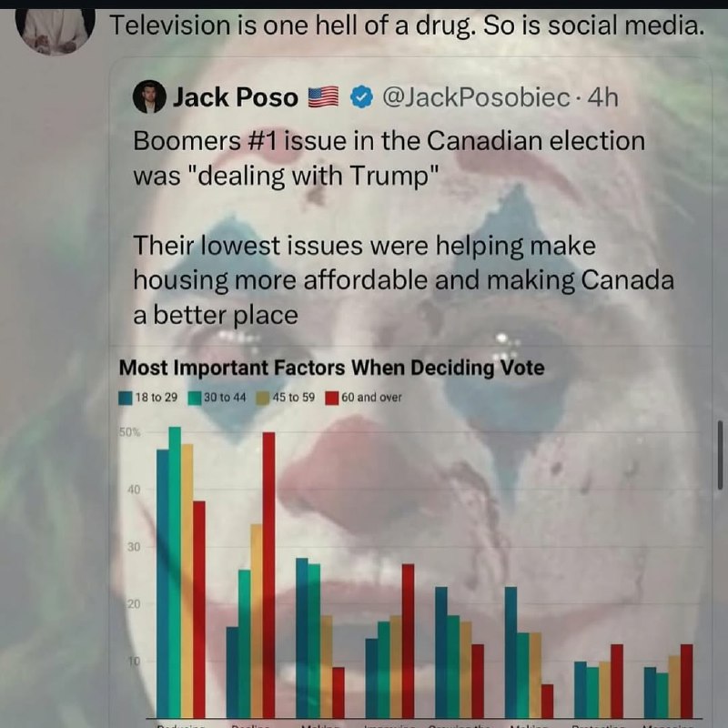Click the teal 18 to 29 legend swatch
Screen dimensions: 728x728
[x=126, y=398]
